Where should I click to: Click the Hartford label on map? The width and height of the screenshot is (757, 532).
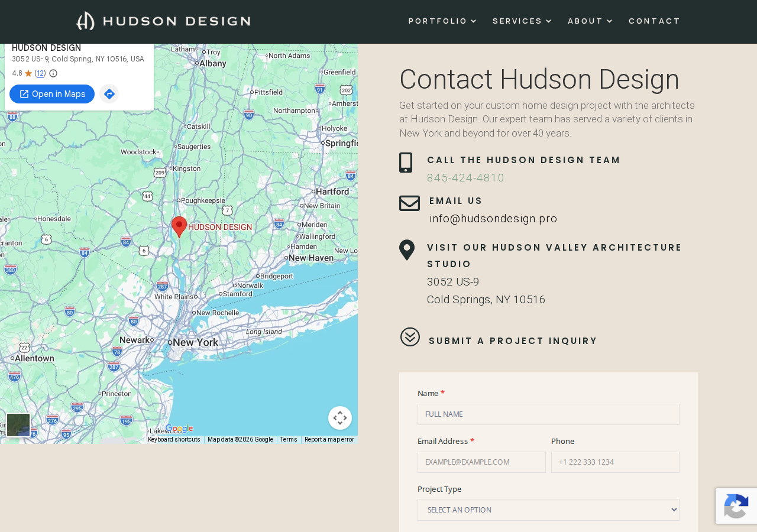(332, 192)
